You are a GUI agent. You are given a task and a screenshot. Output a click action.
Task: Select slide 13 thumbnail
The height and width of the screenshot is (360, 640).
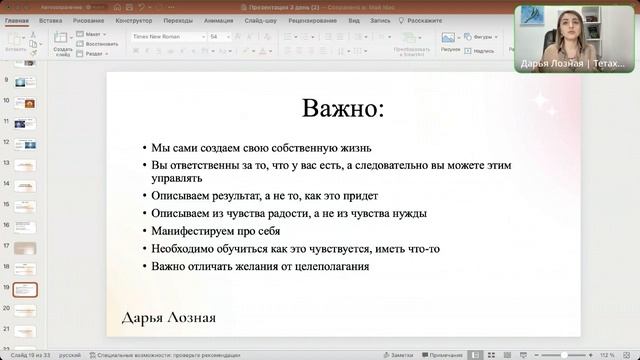[x=25, y=165]
